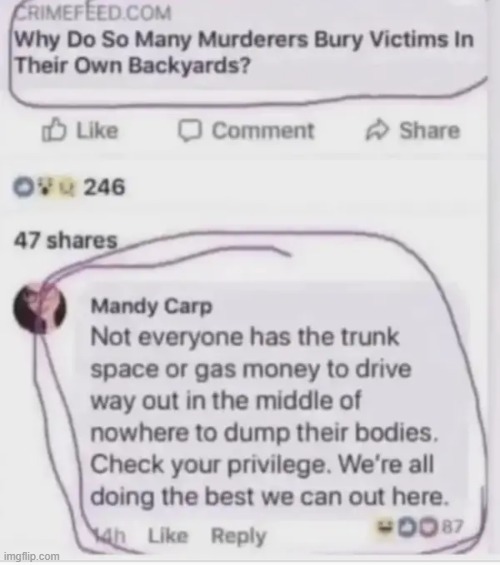Reply to Mandy Carp's comment
Viewport: 500px width, 565px height.
[x=238, y=537]
